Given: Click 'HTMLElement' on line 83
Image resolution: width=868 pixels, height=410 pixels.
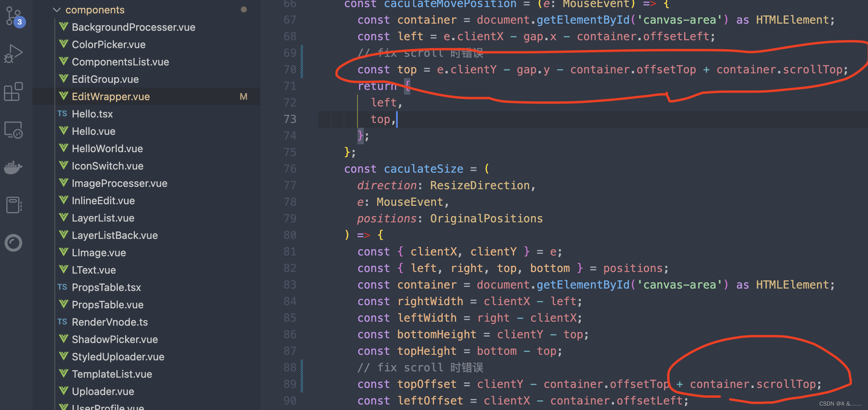Looking at the screenshot, I should 793,285.
